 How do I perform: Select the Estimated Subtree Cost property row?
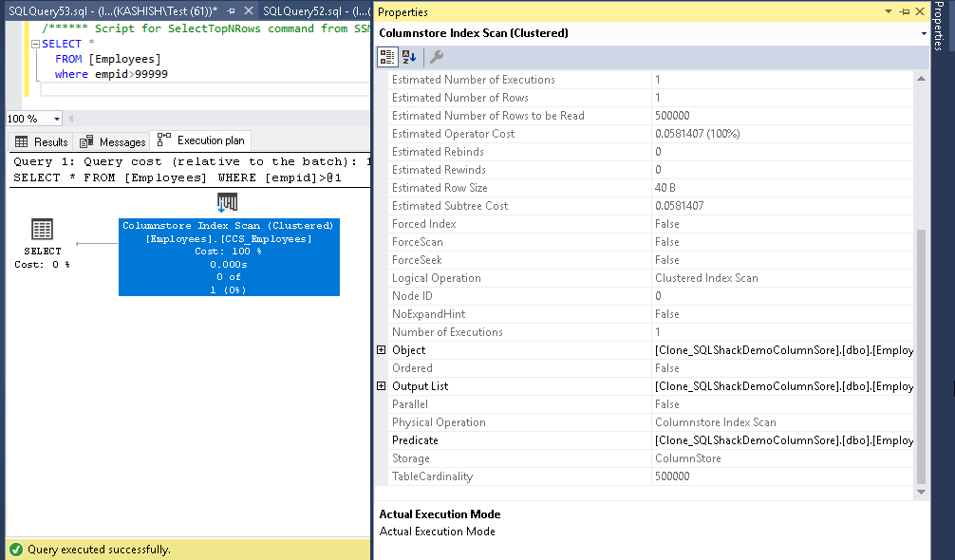650,206
